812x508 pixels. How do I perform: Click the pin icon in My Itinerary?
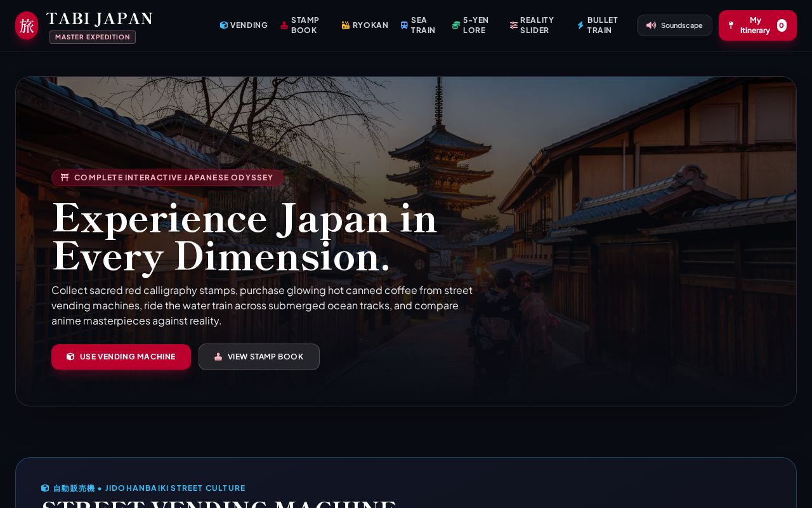[731, 25]
